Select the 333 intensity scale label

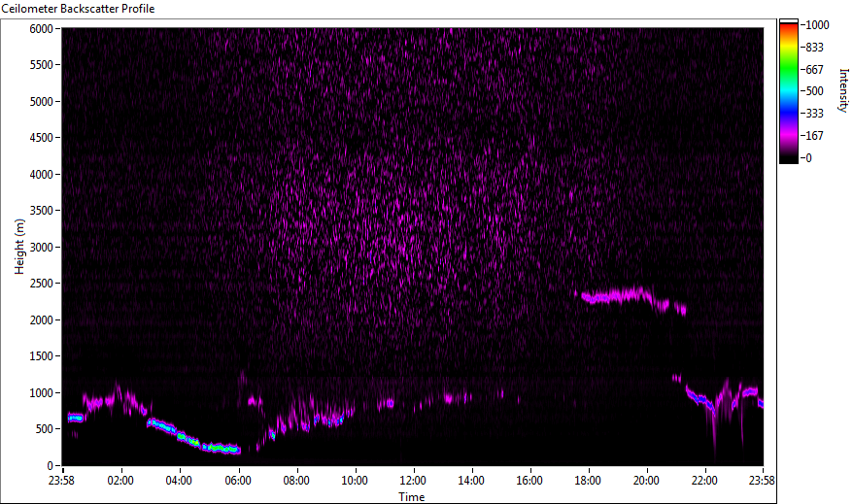[x=814, y=114]
